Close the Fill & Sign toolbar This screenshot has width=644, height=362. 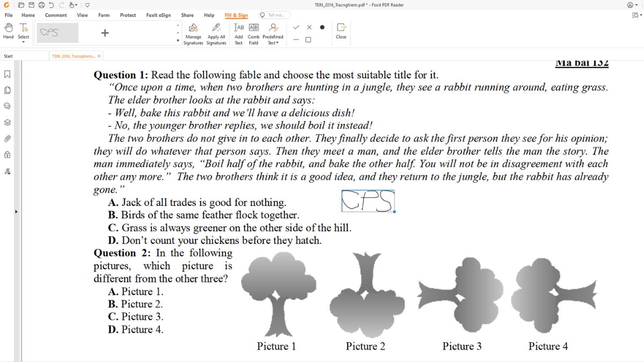[x=341, y=31]
